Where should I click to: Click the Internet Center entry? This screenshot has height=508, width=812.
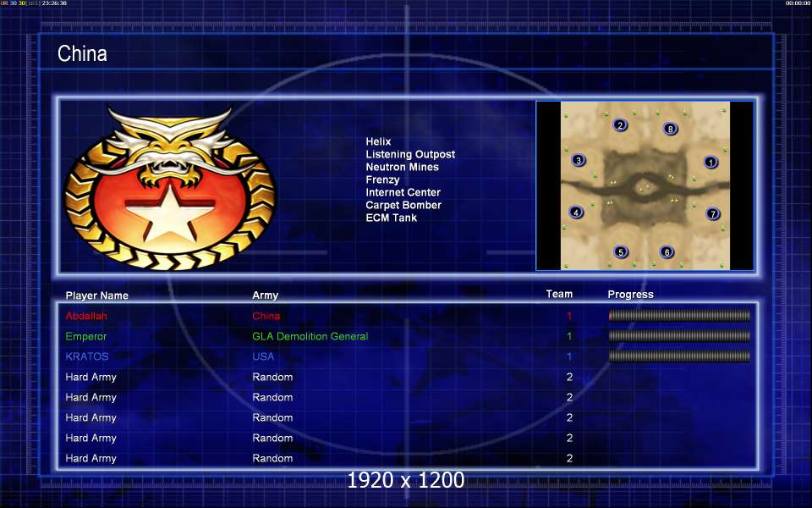pos(403,192)
